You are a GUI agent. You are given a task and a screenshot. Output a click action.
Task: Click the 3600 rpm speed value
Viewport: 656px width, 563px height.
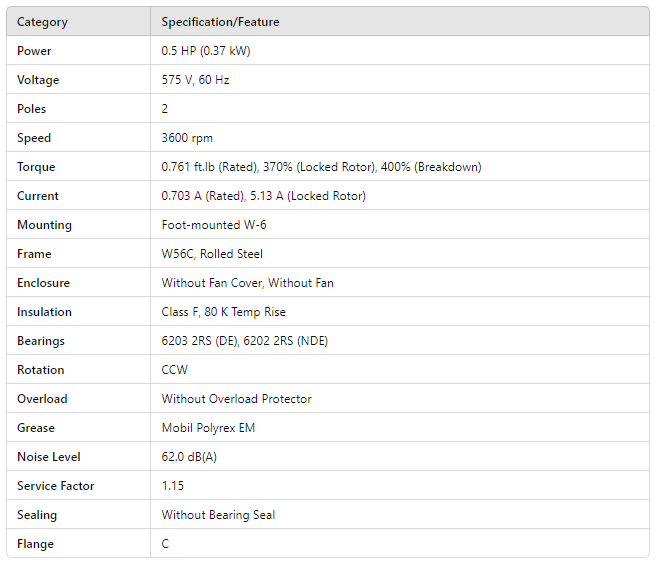[x=187, y=138]
